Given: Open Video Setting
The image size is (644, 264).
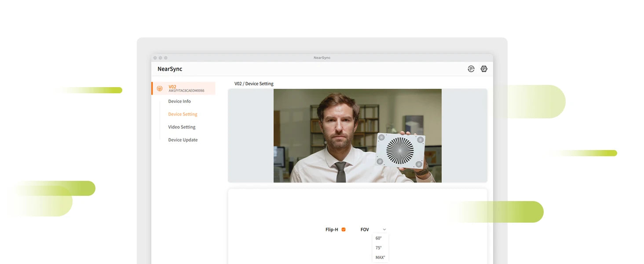Looking at the screenshot, I should point(181,127).
